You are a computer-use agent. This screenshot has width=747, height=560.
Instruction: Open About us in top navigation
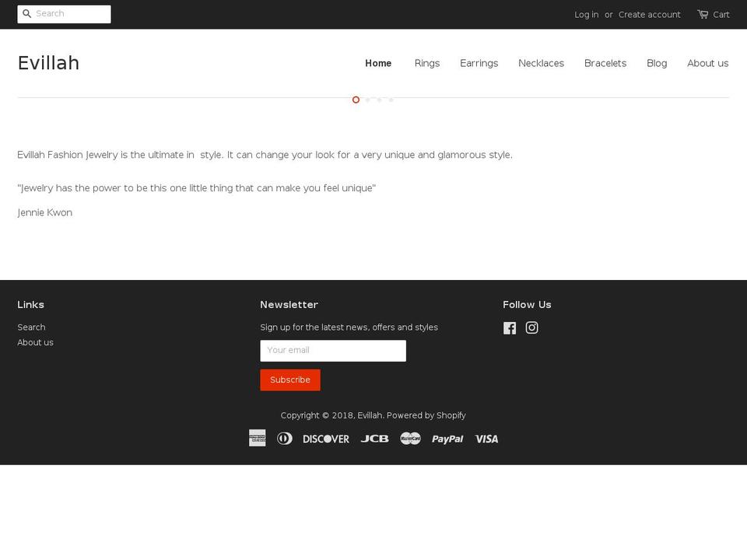click(707, 63)
